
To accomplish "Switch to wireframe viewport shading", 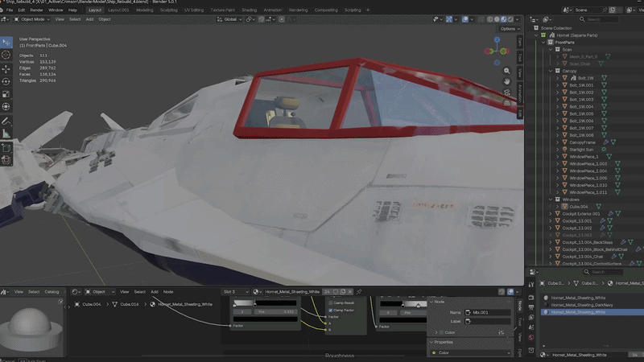I will [490, 19].
